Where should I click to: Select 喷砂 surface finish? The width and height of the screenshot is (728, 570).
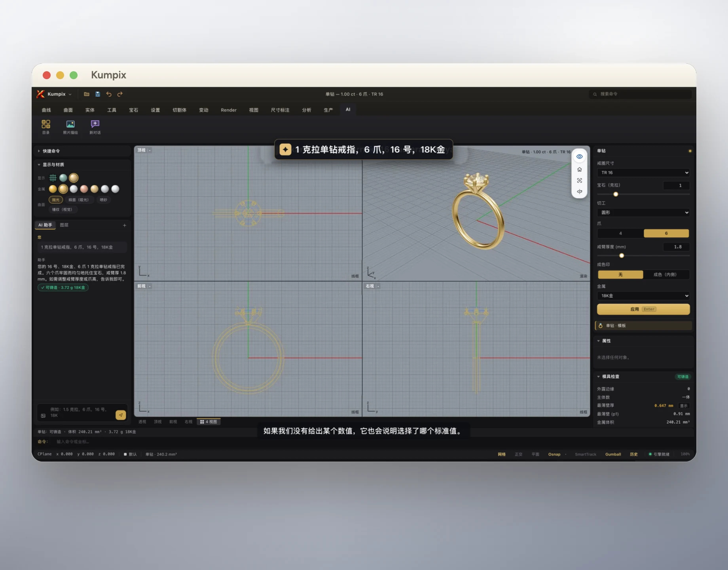pos(103,200)
